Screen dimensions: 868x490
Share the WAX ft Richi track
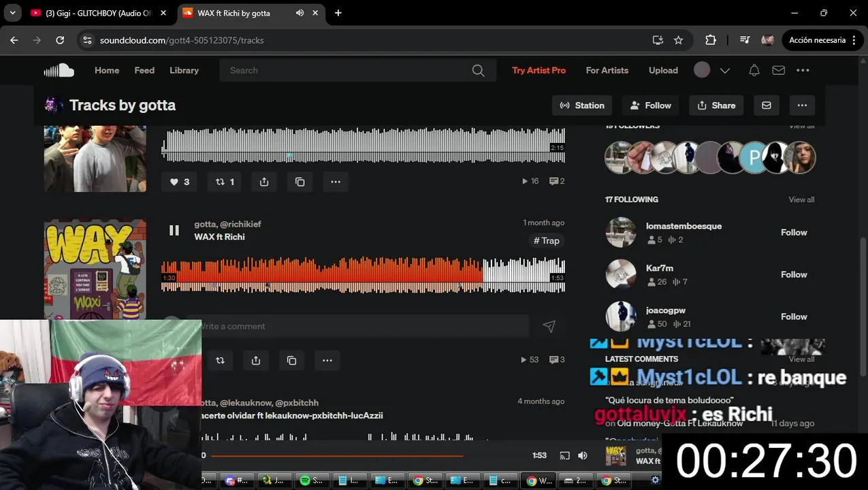tap(256, 360)
